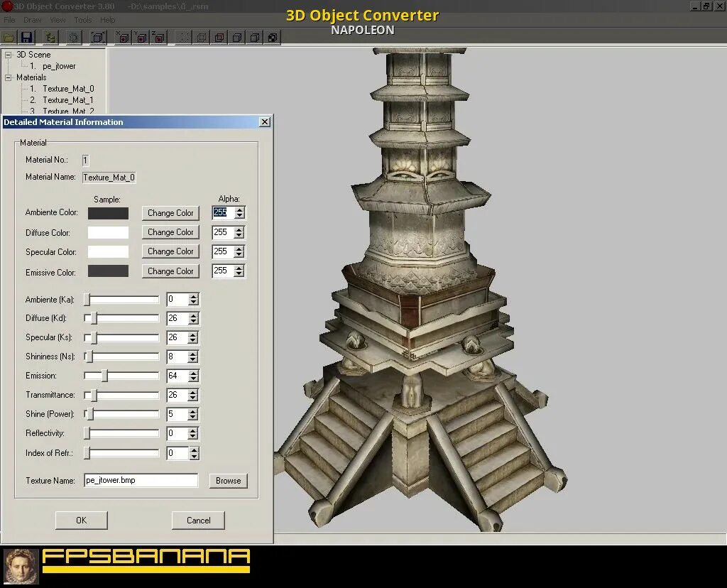Click the Index of Refr. value spinner arrows
727x588 pixels.
click(194, 453)
